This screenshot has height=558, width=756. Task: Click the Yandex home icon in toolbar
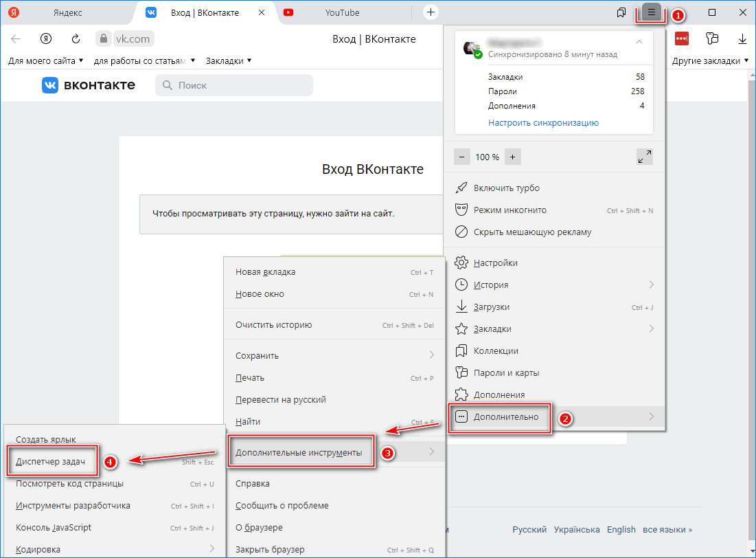46,38
